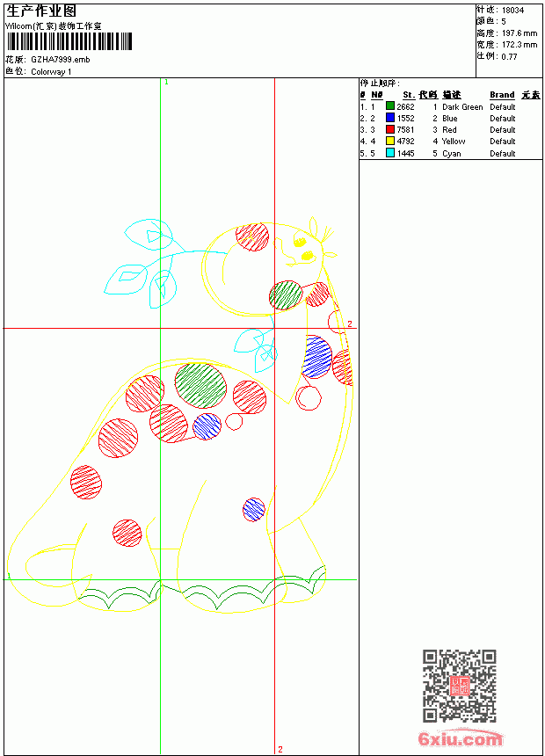Screen dimensions: 545x756
Task: Select the Yellow thread color swatch
Action: tap(390, 141)
